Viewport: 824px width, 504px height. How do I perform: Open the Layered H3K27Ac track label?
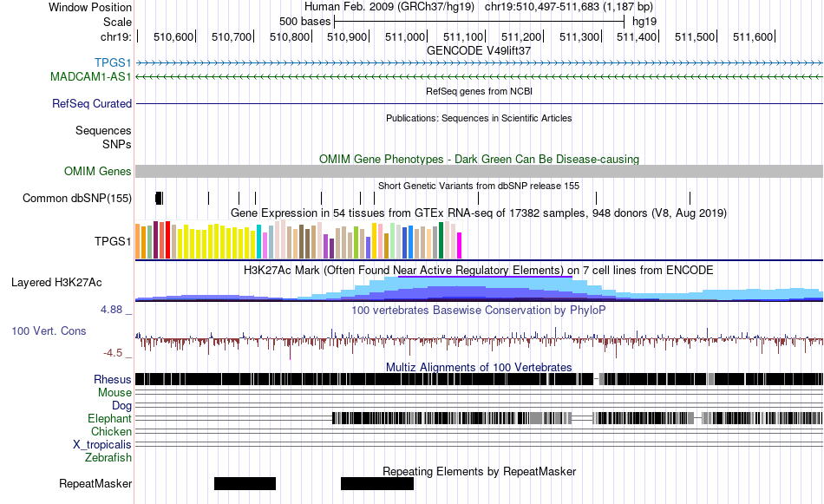pos(56,282)
